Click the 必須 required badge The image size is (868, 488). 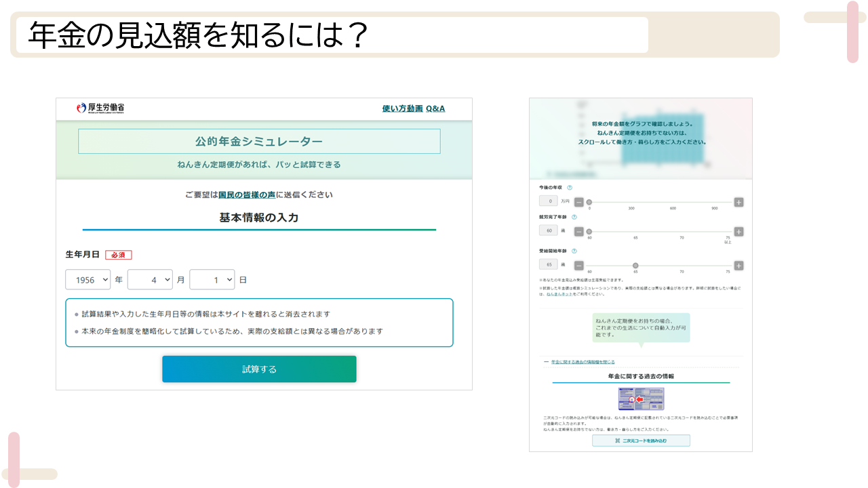pos(119,255)
